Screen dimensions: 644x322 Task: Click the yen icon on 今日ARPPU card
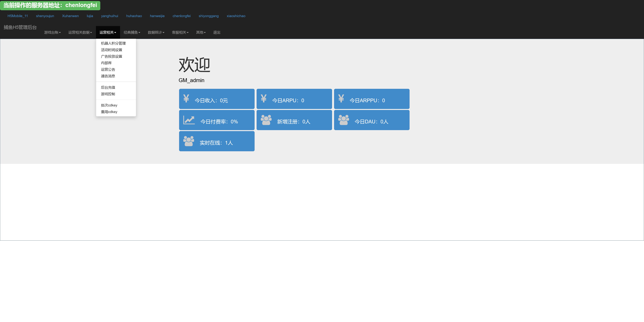(x=341, y=99)
